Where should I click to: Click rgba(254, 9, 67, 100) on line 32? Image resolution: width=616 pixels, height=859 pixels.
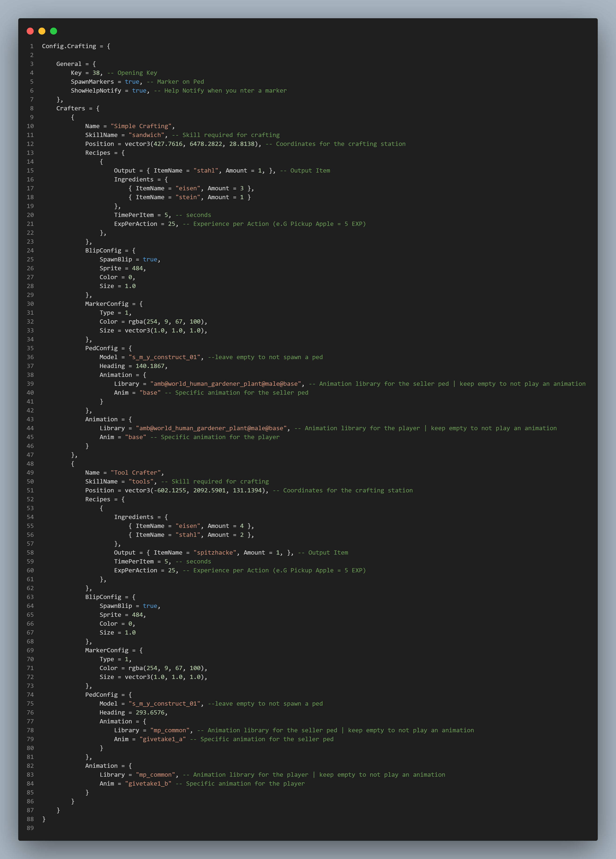(166, 321)
